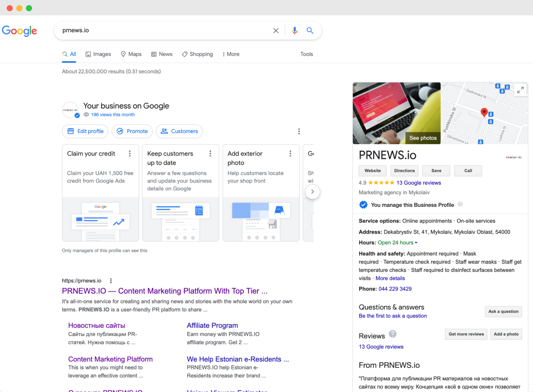533x392 pixels.
Task: Open options menu for Your business panel
Action: coord(299,131)
